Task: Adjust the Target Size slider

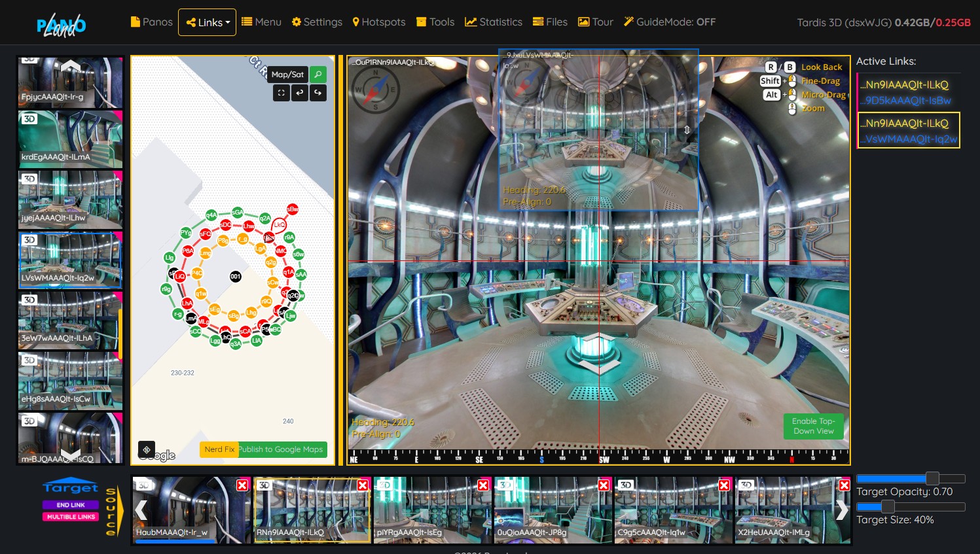Action: [x=911, y=507]
